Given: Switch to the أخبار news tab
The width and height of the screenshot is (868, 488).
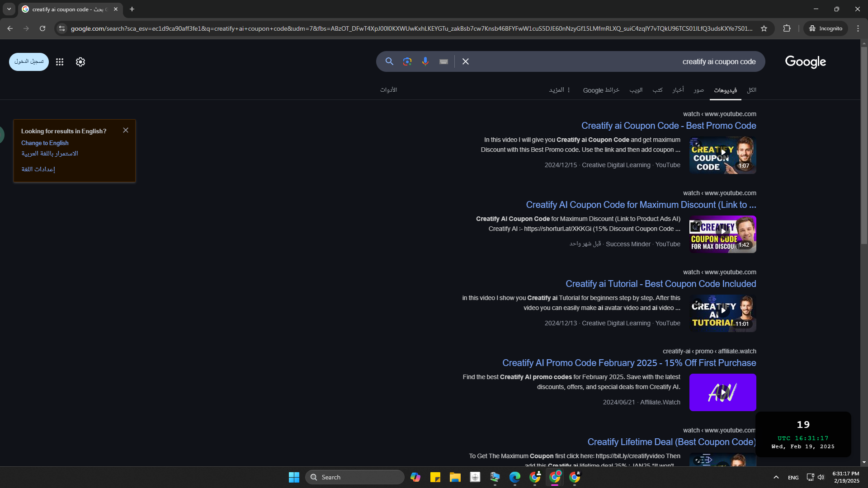Looking at the screenshot, I should [678, 90].
